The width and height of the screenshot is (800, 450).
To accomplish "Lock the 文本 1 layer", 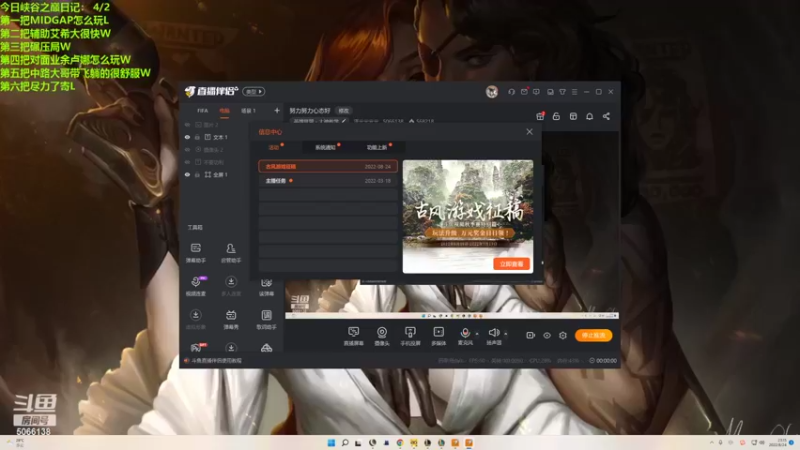I will pyautogui.click(x=197, y=137).
